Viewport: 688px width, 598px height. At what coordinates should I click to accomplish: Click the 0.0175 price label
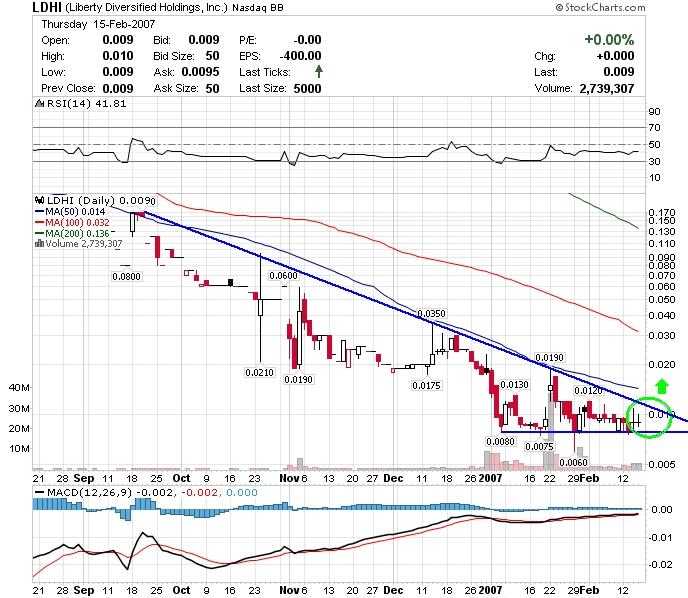point(426,386)
